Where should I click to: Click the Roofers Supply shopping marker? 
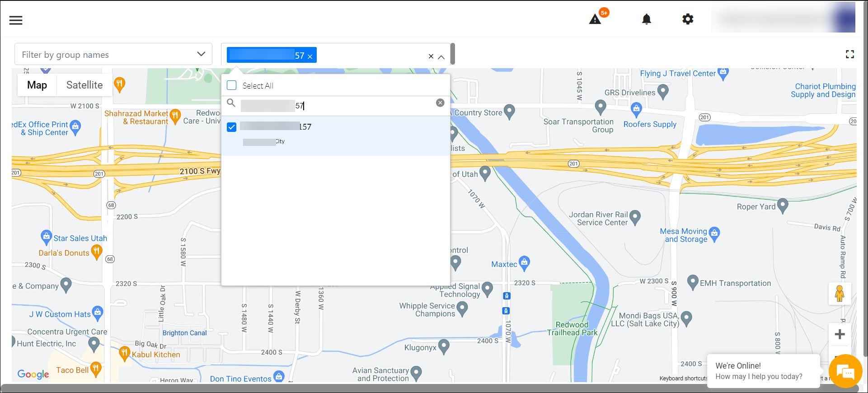pyautogui.click(x=636, y=109)
